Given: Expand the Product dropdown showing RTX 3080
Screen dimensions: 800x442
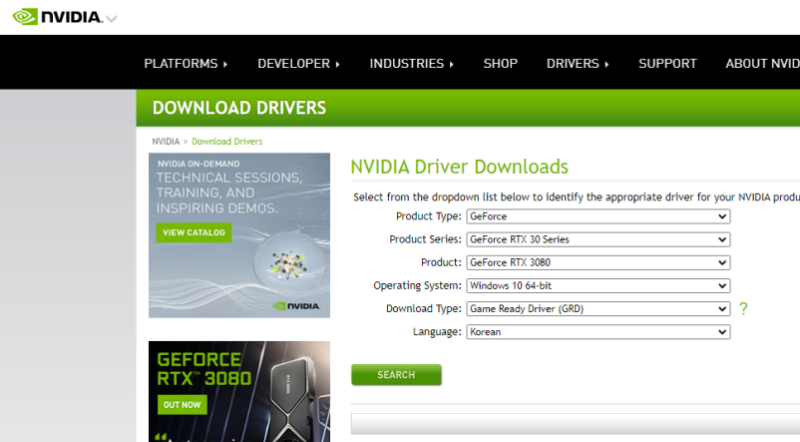Looking at the screenshot, I should pyautogui.click(x=598, y=262).
